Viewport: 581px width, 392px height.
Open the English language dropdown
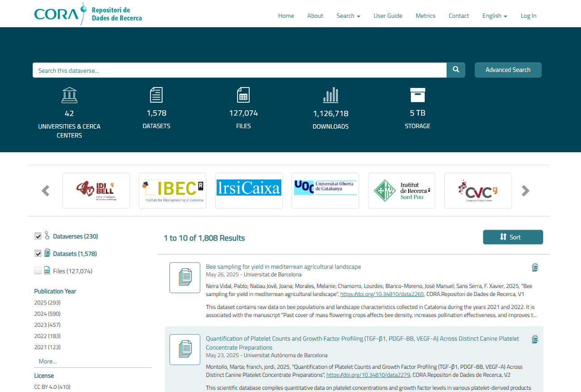(x=494, y=16)
